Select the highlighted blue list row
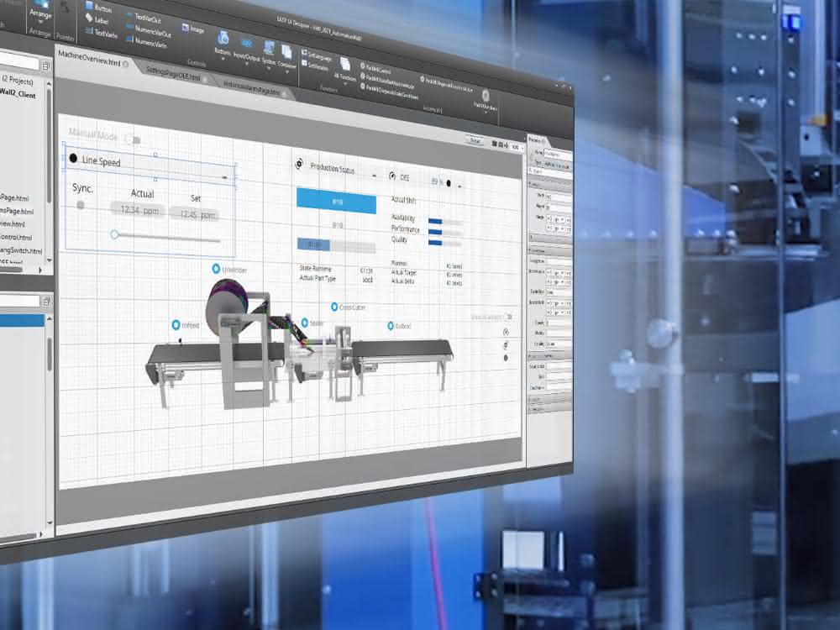 click(x=22, y=320)
